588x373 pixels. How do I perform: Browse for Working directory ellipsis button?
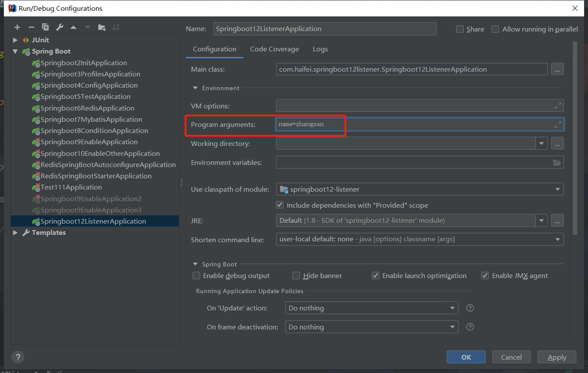pyautogui.click(x=557, y=143)
